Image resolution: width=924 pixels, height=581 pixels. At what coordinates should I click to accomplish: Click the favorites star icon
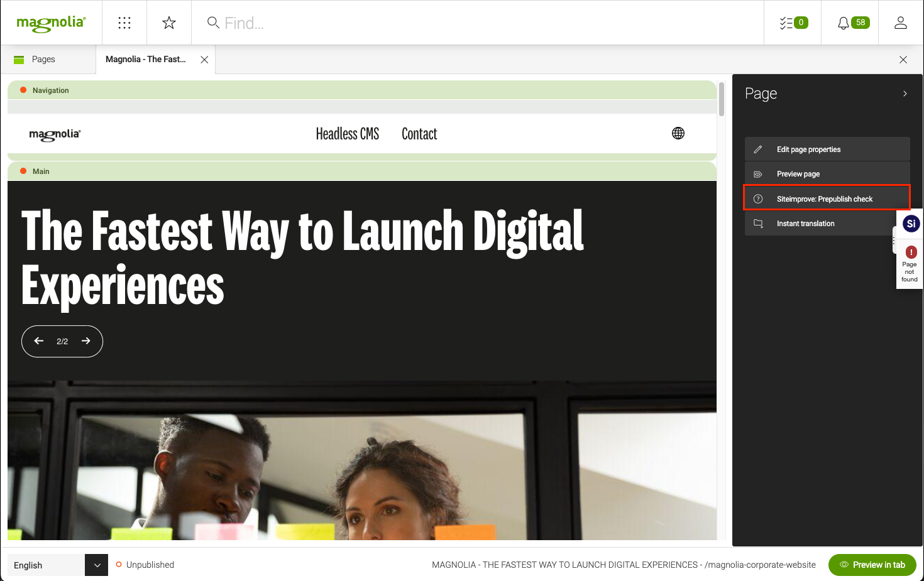[x=169, y=23]
